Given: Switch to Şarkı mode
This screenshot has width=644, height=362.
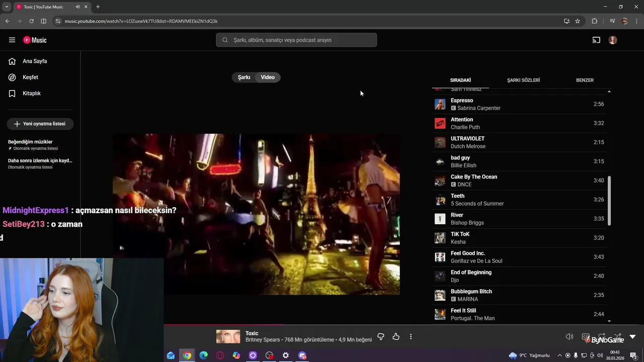Looking at the screenshot, I should point(244,77).
